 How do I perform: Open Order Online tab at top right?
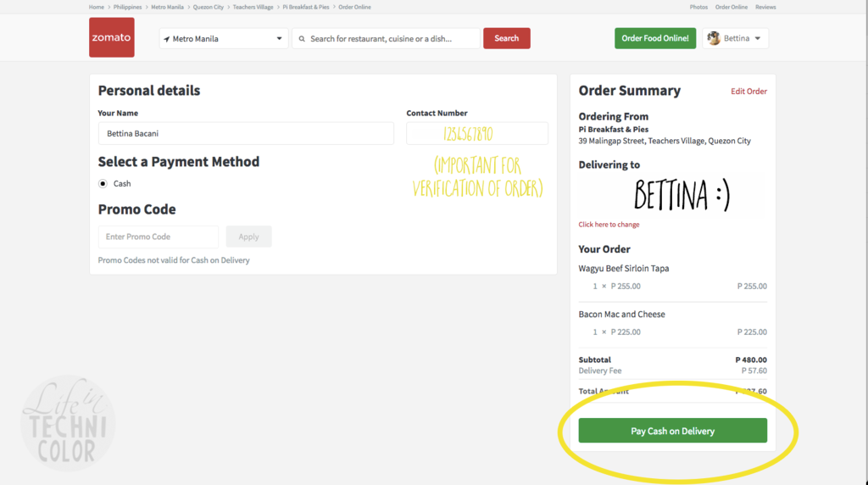click(x=732, y=7)
